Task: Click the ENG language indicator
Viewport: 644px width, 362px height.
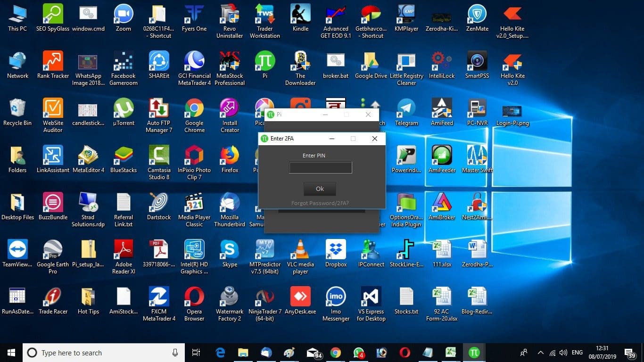Action: (x=577, y=353)
